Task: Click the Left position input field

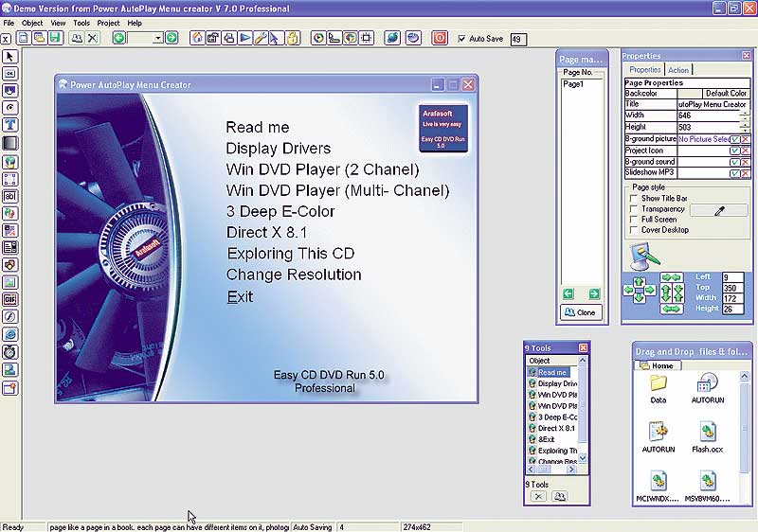Action: tap(732, 277)
